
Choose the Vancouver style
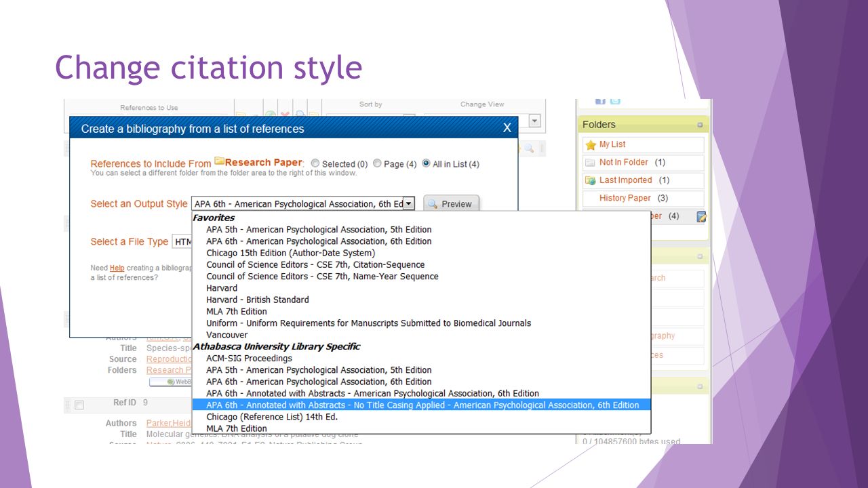pyautogui.click(x=227, y=335)
